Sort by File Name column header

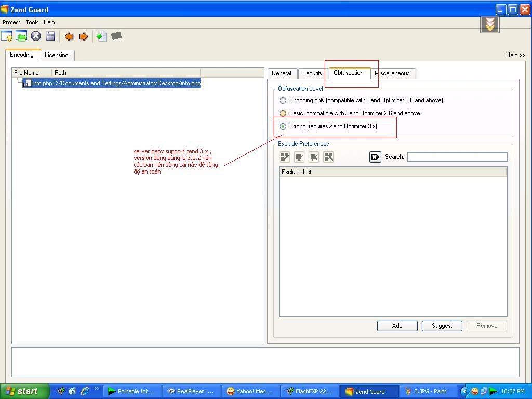pos(32,73)
